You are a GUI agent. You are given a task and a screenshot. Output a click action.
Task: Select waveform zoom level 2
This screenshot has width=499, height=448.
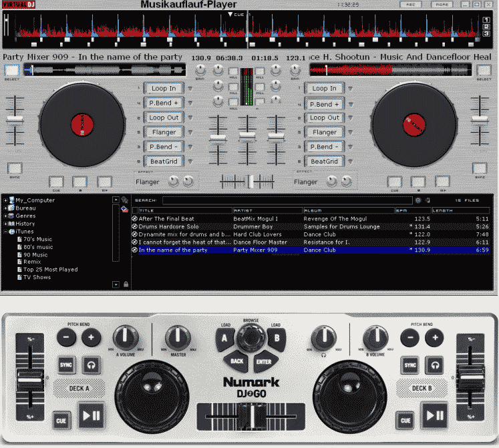coord(486,27)
